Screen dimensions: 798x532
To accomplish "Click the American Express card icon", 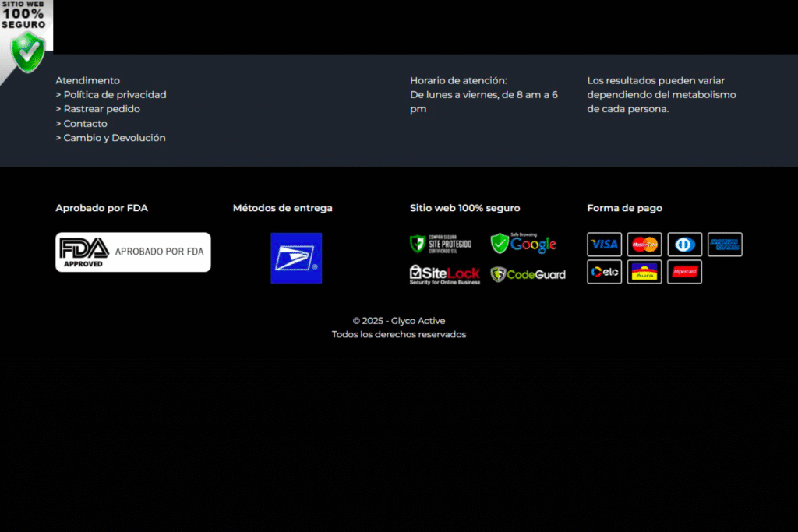I will (725, 245).
